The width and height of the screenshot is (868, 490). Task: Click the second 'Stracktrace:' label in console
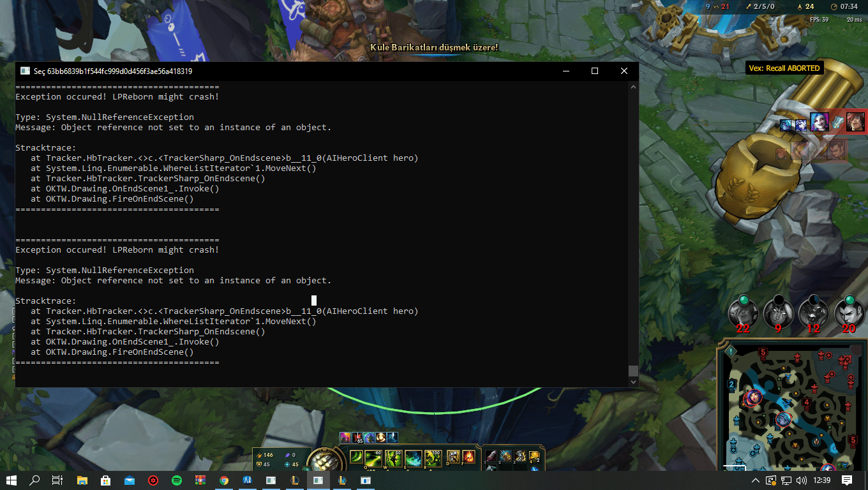pos(46,301)
